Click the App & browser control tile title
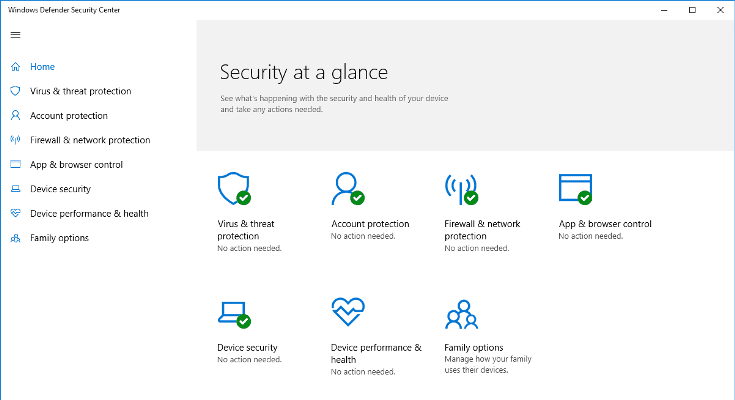 pos(605,224)
